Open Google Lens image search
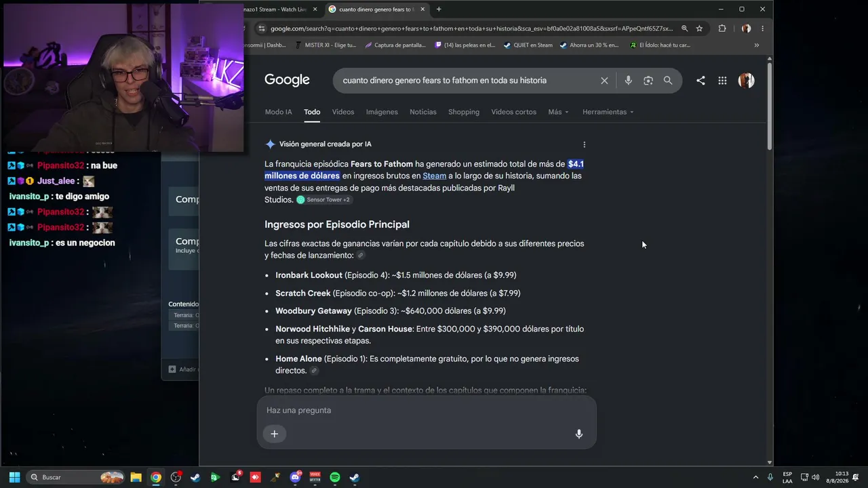 [648, 81]
